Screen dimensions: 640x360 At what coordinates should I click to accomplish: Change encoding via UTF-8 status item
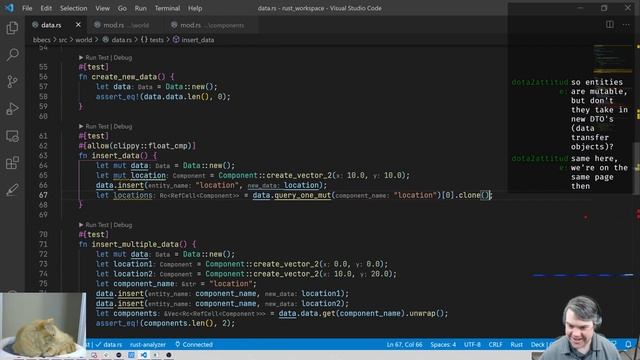pyautogui.click(x=472, y=344)
